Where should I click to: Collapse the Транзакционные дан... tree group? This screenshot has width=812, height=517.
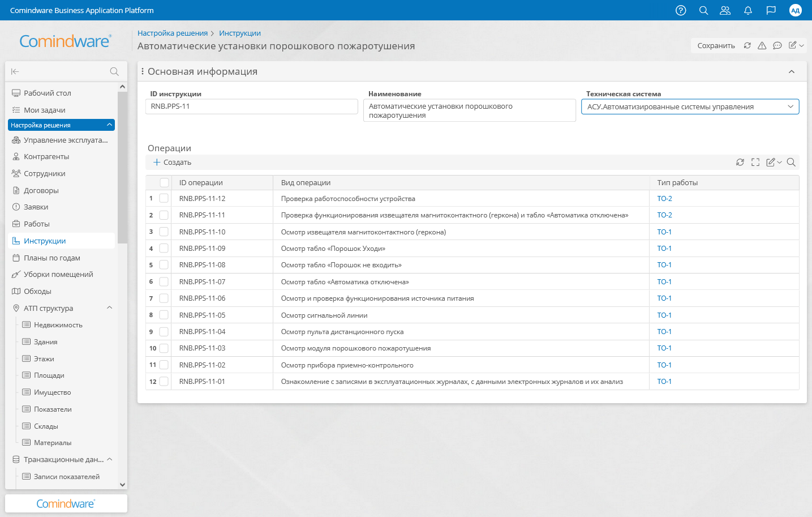[x=110, y=459]
